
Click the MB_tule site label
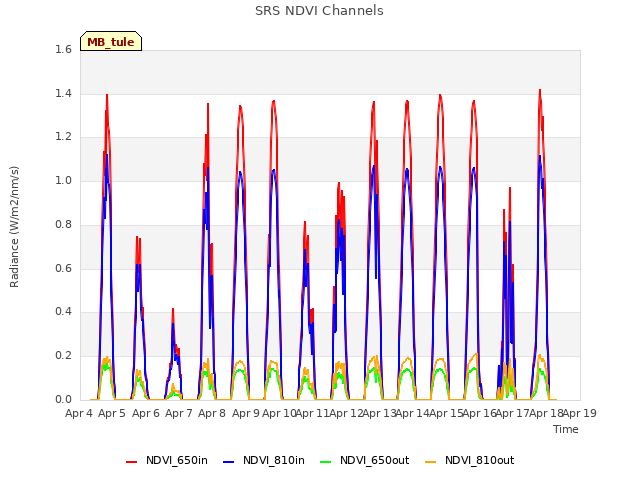(x=111, y=42)
